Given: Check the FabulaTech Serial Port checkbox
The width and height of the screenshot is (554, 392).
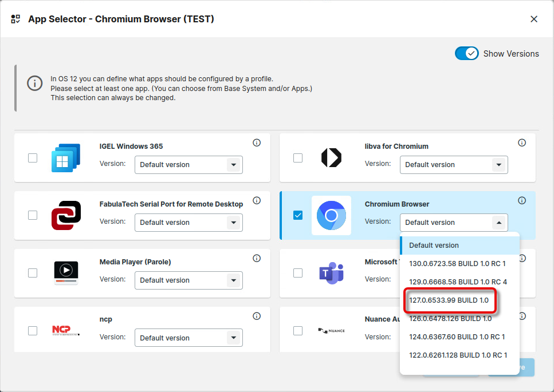Looking at the screenshot, I should point(33,215).
